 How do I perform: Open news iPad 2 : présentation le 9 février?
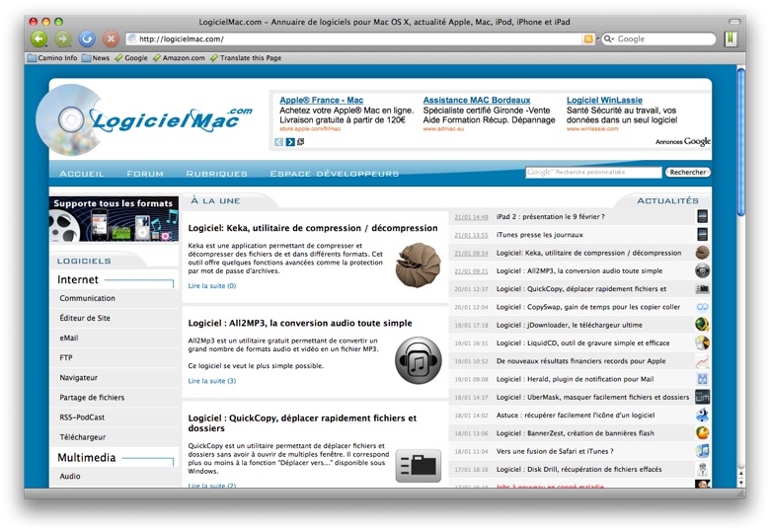tap(551, 216)
